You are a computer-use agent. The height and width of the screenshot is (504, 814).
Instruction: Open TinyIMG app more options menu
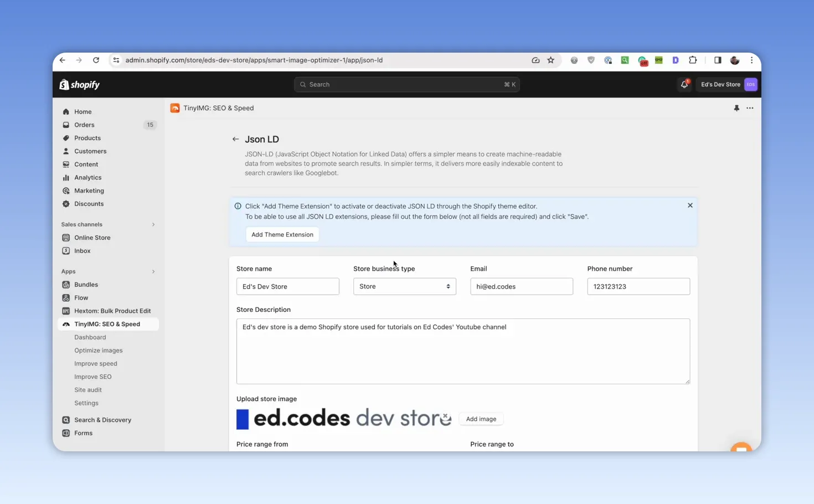click(x=750, y=108)
